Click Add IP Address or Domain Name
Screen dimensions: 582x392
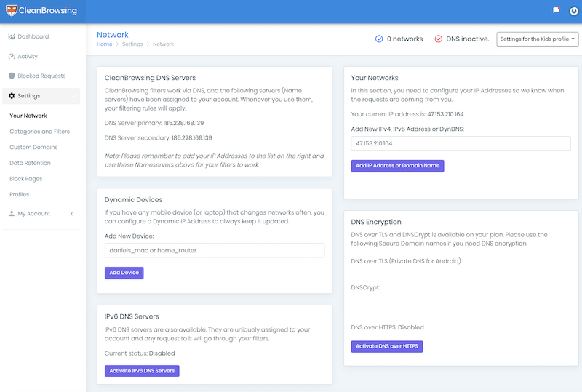click(397, 166)
